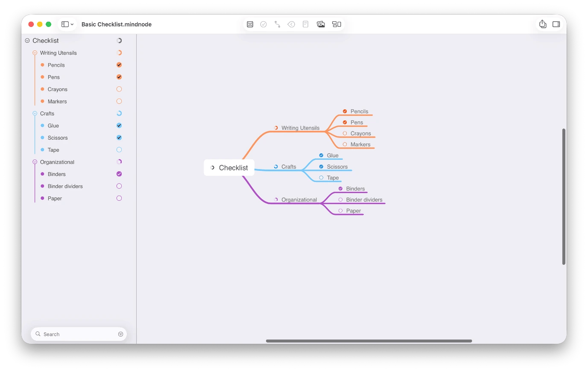This screenshot has width=588, height=372.
Task: Select Markers row in outline
Action: (79, 101)
